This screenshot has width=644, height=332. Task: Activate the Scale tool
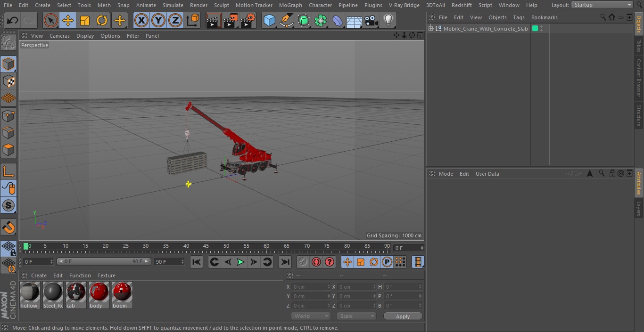(x=85, y=20)
